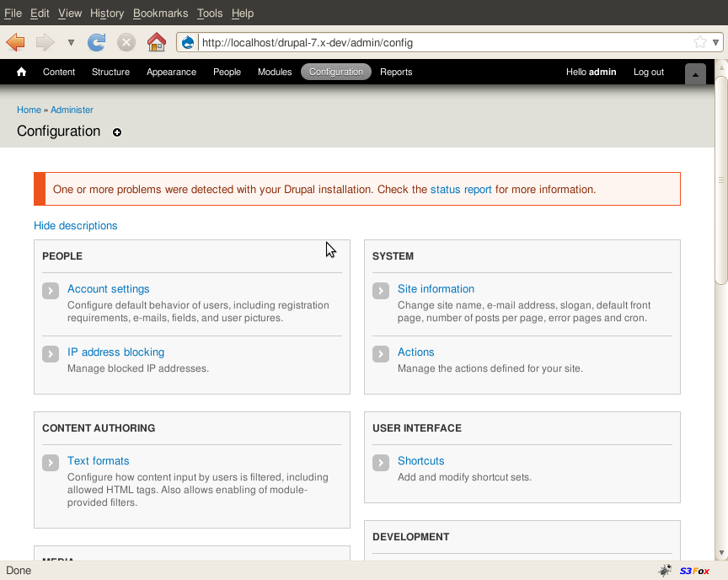Toggle Hide descriptions on configuration page
The image size is (728, 580).
point(76,226)
